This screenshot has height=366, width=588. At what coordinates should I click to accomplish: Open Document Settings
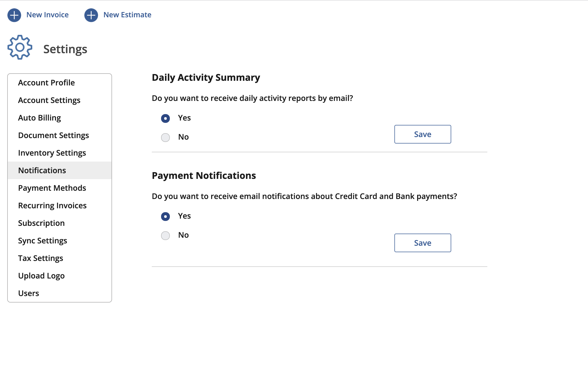[x=53, y=135]
